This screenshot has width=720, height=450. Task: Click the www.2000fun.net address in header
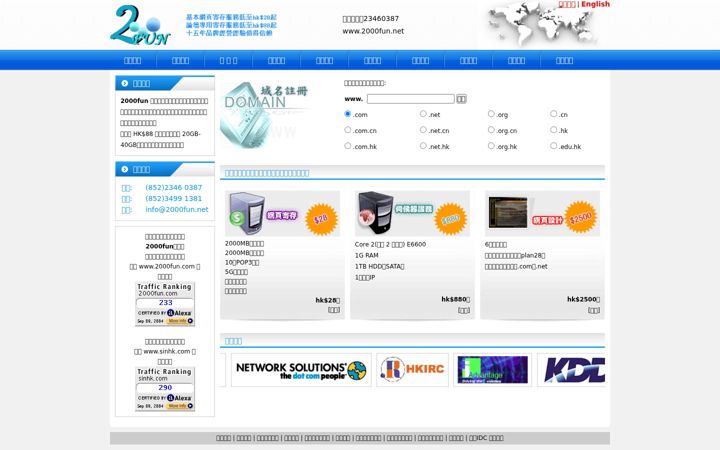point(373,31)
